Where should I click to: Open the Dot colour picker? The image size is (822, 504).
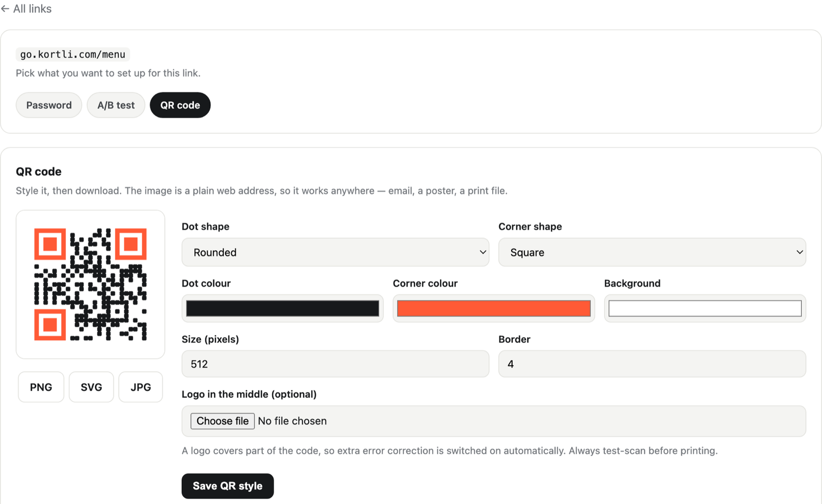point(283,308)
